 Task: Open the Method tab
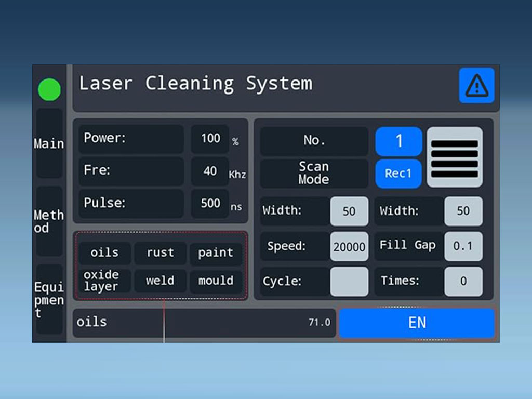(x=49, y=221)
